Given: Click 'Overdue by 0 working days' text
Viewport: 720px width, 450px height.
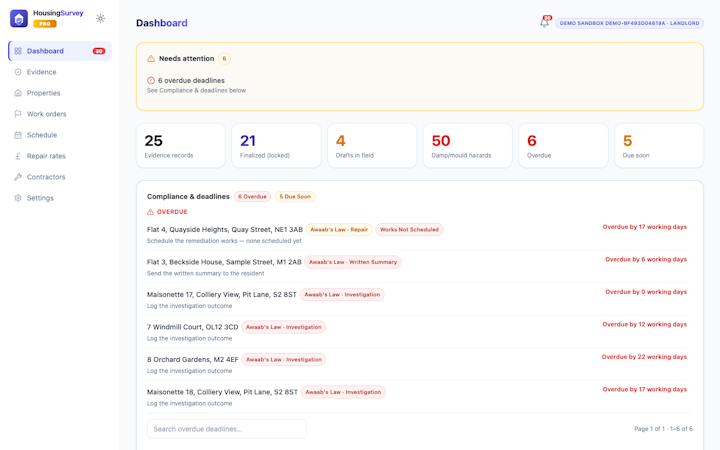Looking at the screenshot, I should [x=646, y=292].
